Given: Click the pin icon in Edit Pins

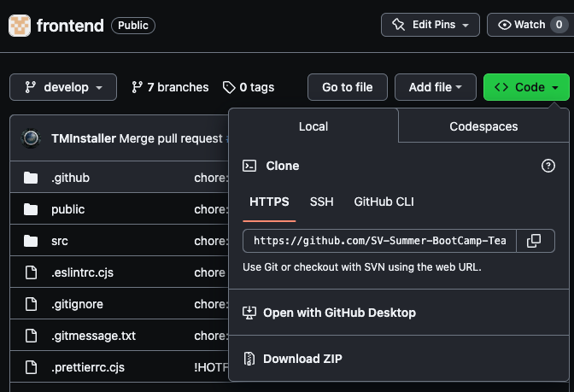Looking at the screenshot, I should [x=398, y=25].
